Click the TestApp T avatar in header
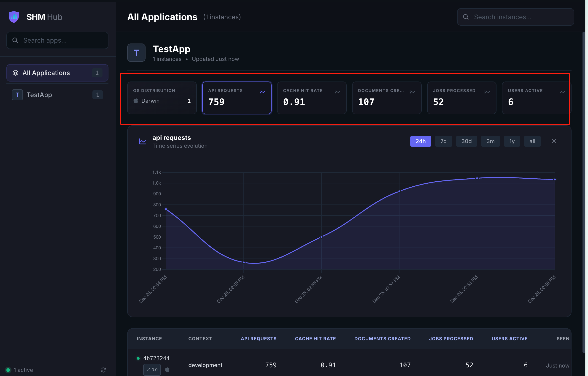588x376 pixels. (x=136, y=53)
